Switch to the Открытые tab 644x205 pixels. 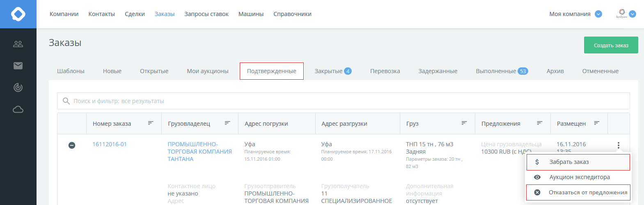click(154, 71)
